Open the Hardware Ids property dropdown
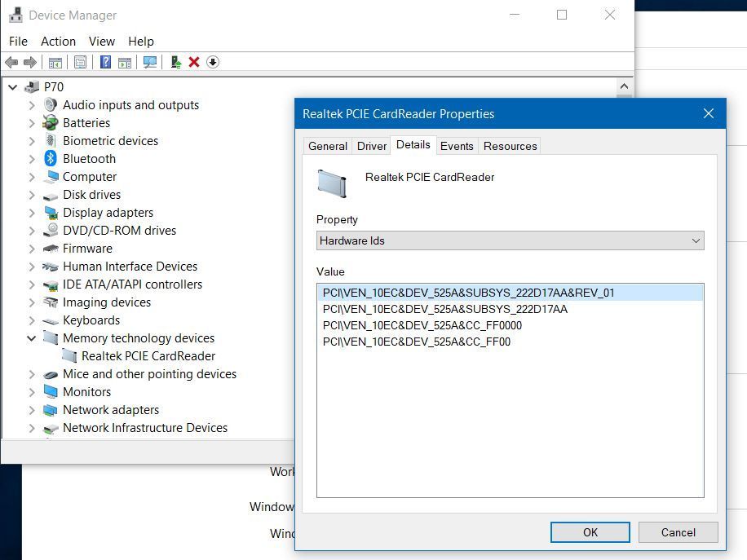Image resolution: width=747 pixels, height=560 pixels. [x=510, y=241]
